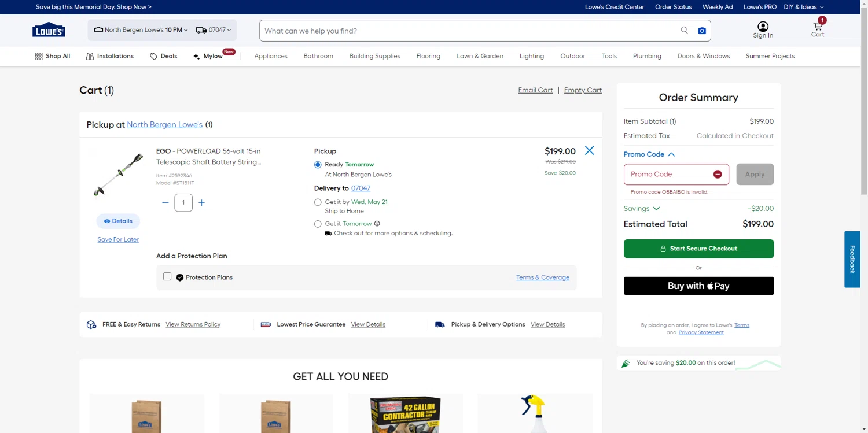This screenshot has height=433, width=868.
Task: Click Pickup & Delivery Options truck icon
Action: pos(440,325)
